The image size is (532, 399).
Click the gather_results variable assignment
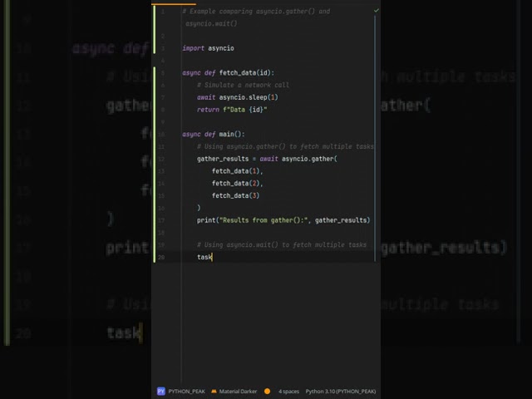click(226, 159)
